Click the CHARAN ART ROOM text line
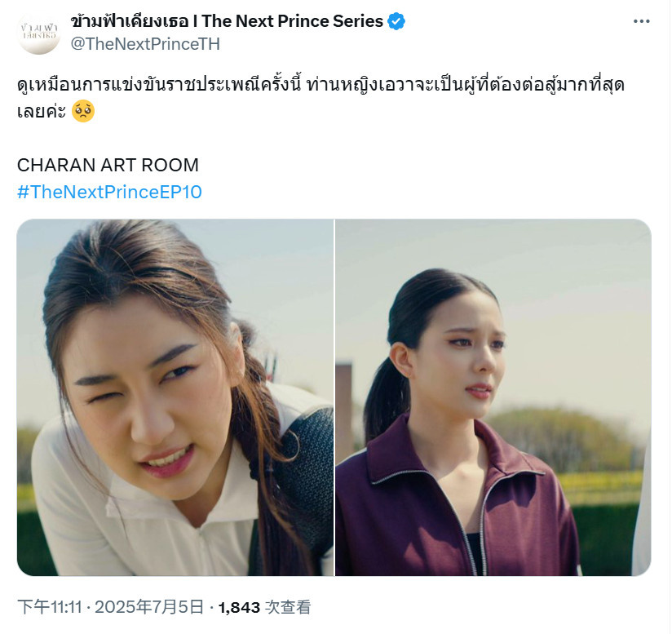 pos(108,165)
